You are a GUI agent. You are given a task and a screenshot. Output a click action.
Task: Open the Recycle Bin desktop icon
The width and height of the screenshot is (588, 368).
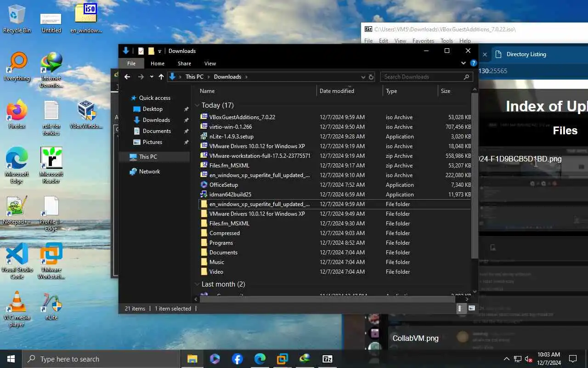[x=17, y=18]
